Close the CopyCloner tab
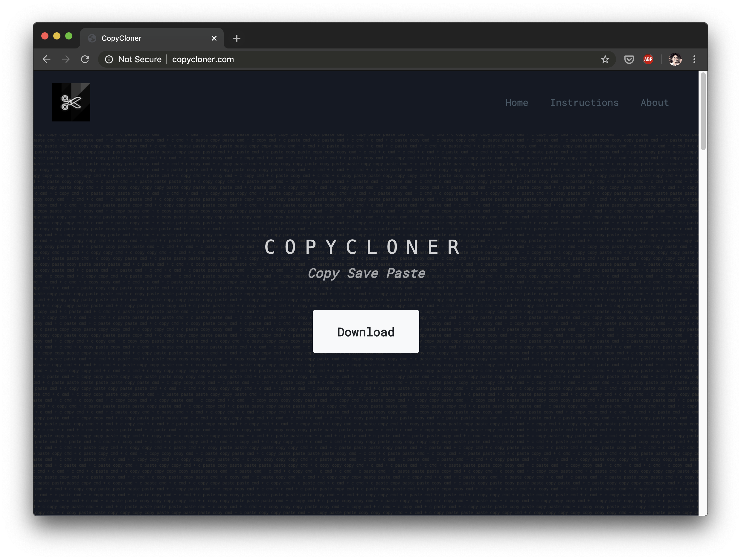Screen dimensions: 741x560 pyautogui.click(x=214, y=38)
